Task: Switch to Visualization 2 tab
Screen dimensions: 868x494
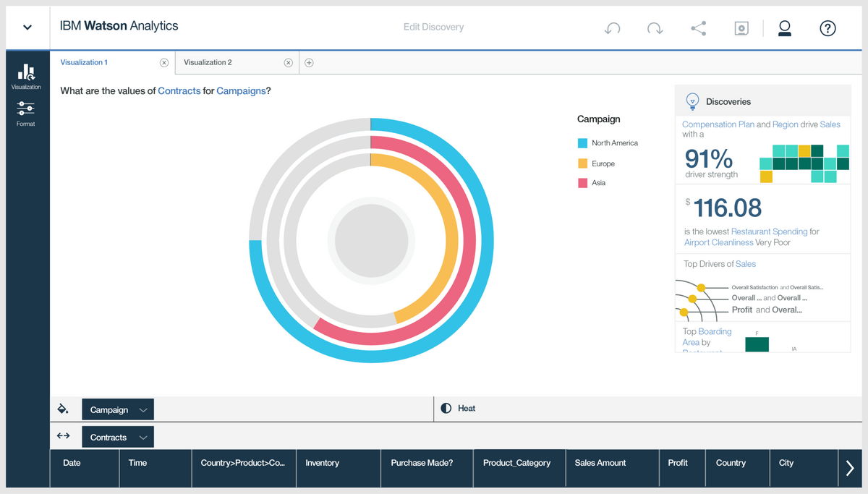Action: click(208, 62)
